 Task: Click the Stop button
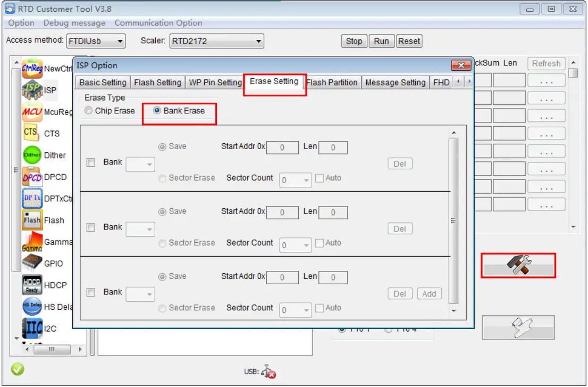[354, 41]
